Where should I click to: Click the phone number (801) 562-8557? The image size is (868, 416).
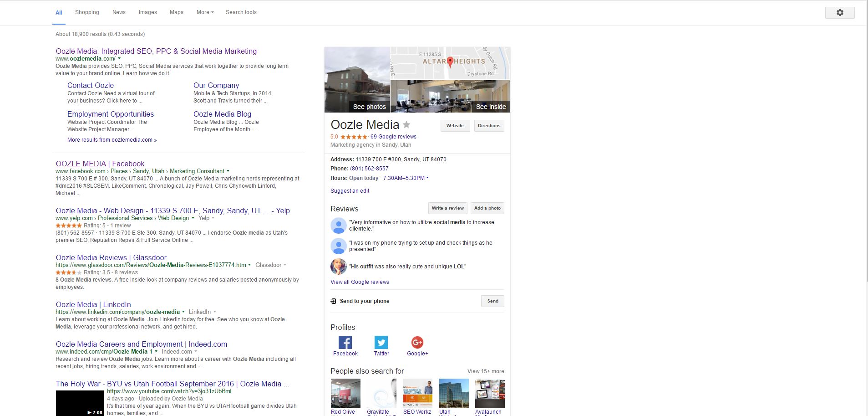tap(369, 169)
